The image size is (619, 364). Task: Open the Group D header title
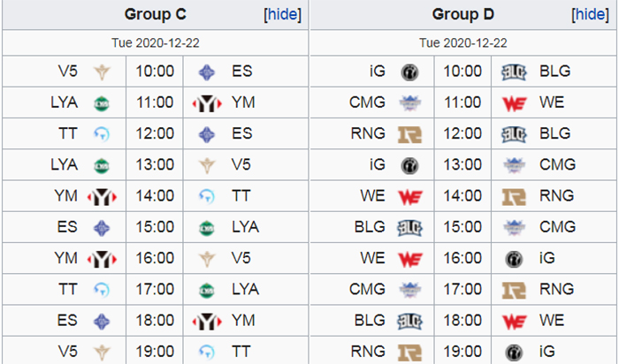pos(463,15)
